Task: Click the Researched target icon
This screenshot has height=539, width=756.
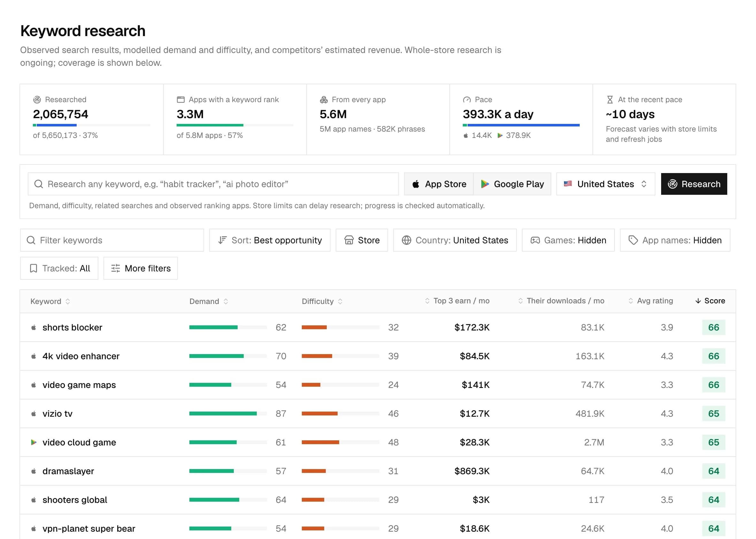Action: [37, 100]
